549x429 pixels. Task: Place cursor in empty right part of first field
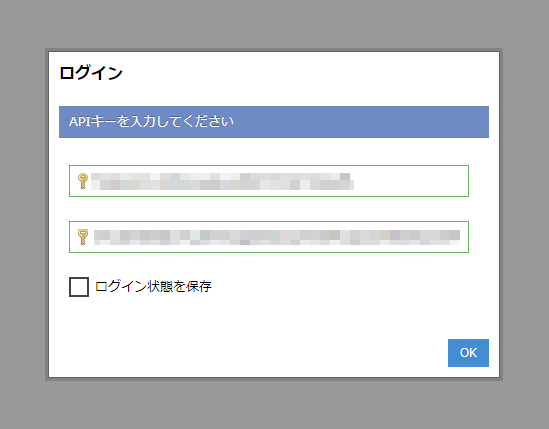coord(411,181)
